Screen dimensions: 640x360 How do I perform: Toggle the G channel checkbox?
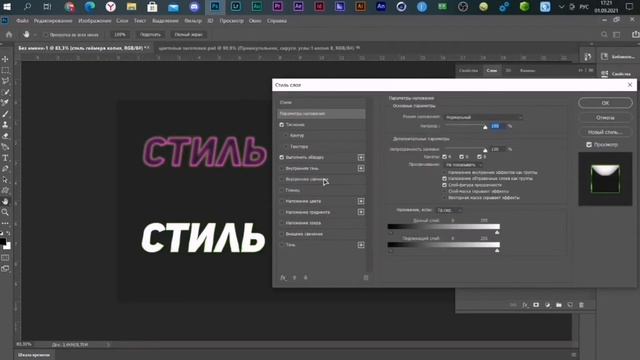(462, 157)
